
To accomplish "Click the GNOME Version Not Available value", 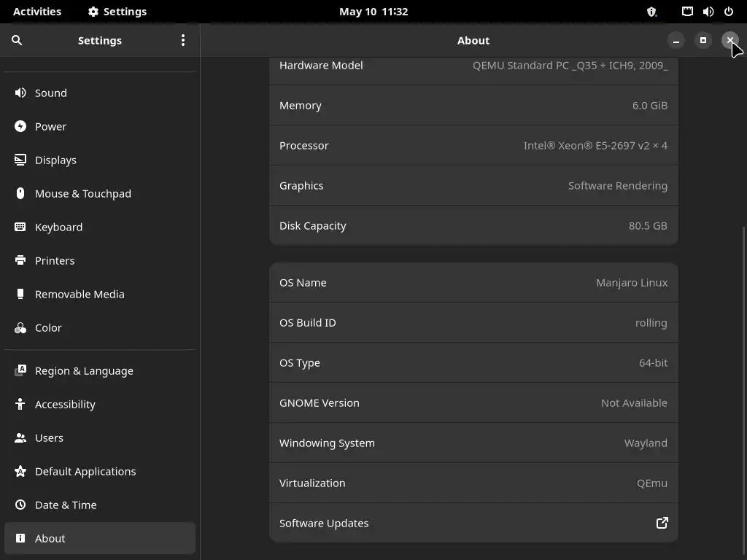I will 634,402.
